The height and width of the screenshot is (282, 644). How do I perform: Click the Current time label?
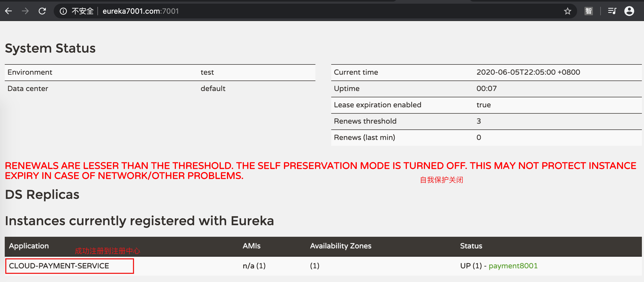356,72
